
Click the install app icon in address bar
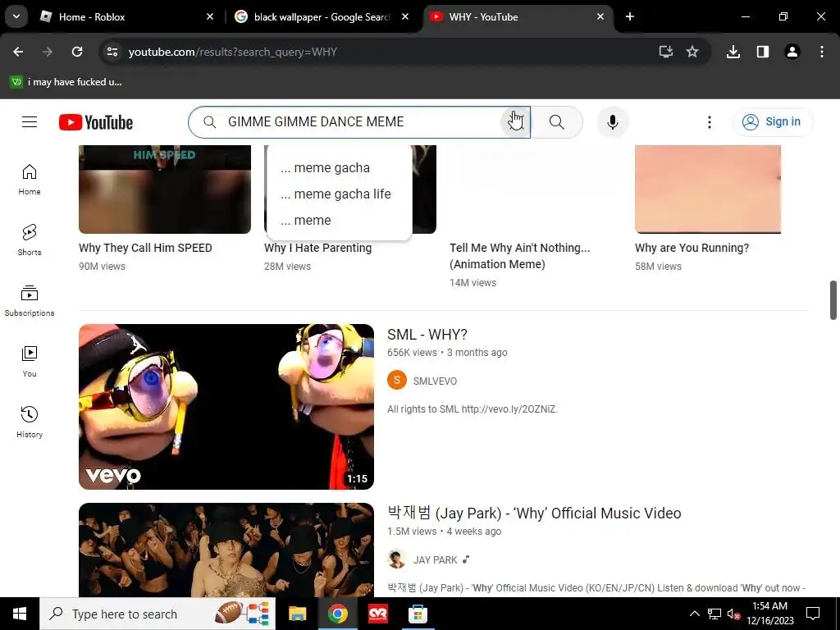(x=666, y=52)
